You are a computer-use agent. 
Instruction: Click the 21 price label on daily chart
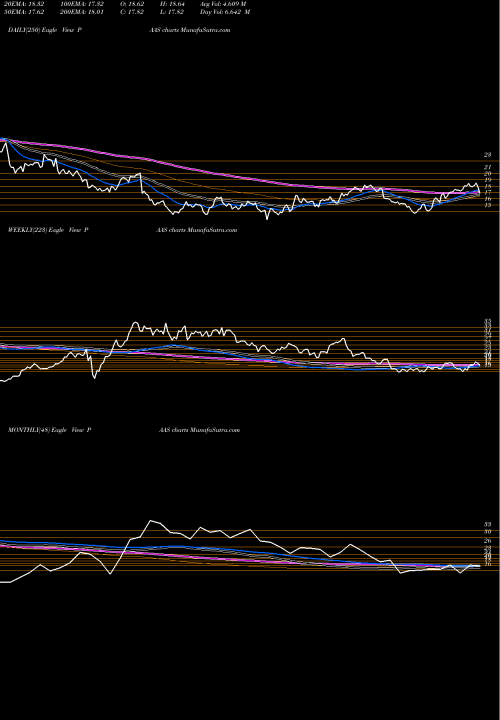tap(487, 168)
